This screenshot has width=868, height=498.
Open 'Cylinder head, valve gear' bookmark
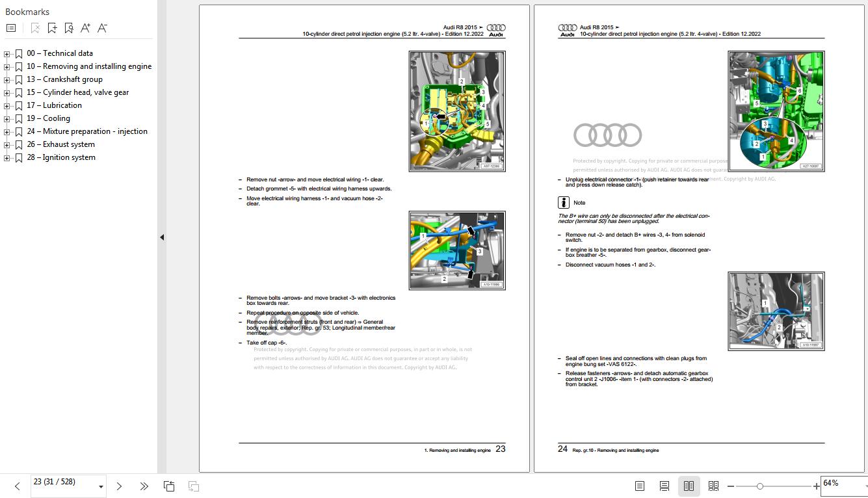pos(78,92)
